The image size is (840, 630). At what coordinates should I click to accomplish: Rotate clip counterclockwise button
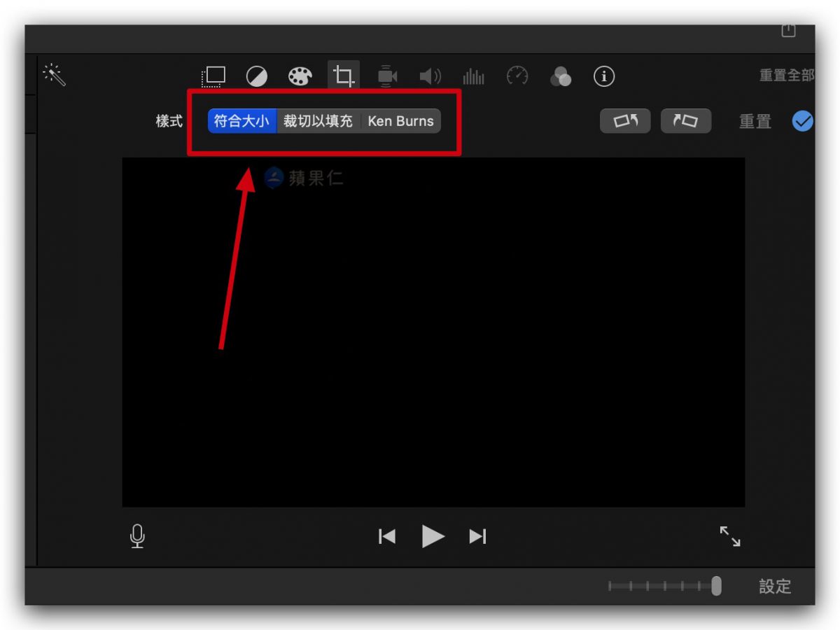[x=625, y=120]
